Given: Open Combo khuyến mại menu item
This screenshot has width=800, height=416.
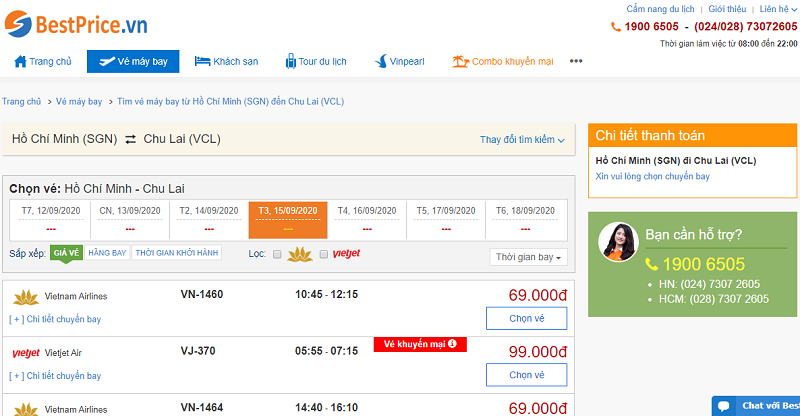Looking at the screenshot, I should click(503, 61).
